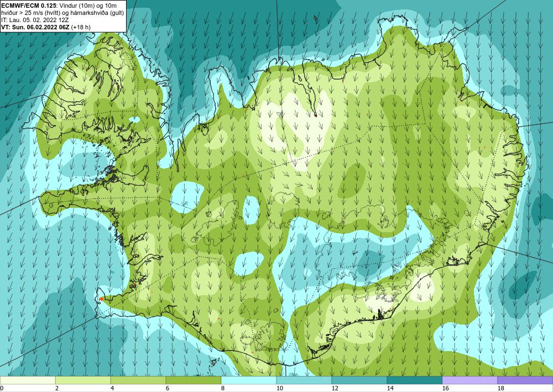
Task: Choose the olive green 6–8 legend swatch
Action: click(194, 380)
